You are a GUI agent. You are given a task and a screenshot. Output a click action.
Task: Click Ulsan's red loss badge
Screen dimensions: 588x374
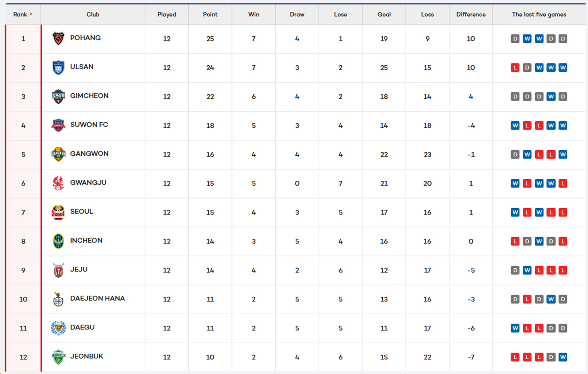[515, 68]
